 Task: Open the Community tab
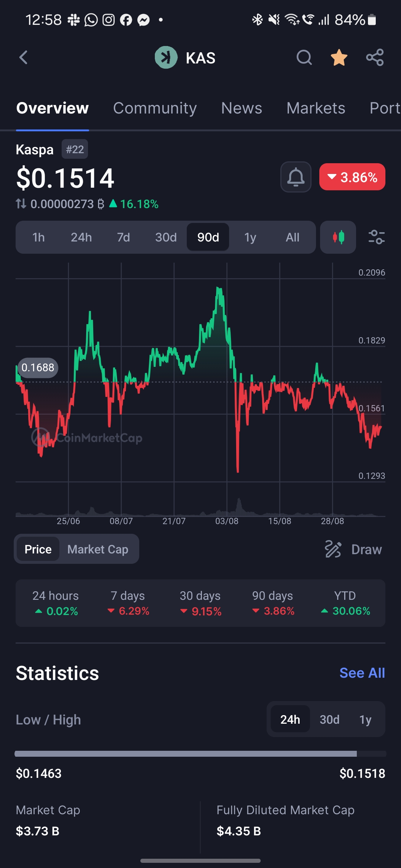(x=155, y=108)
